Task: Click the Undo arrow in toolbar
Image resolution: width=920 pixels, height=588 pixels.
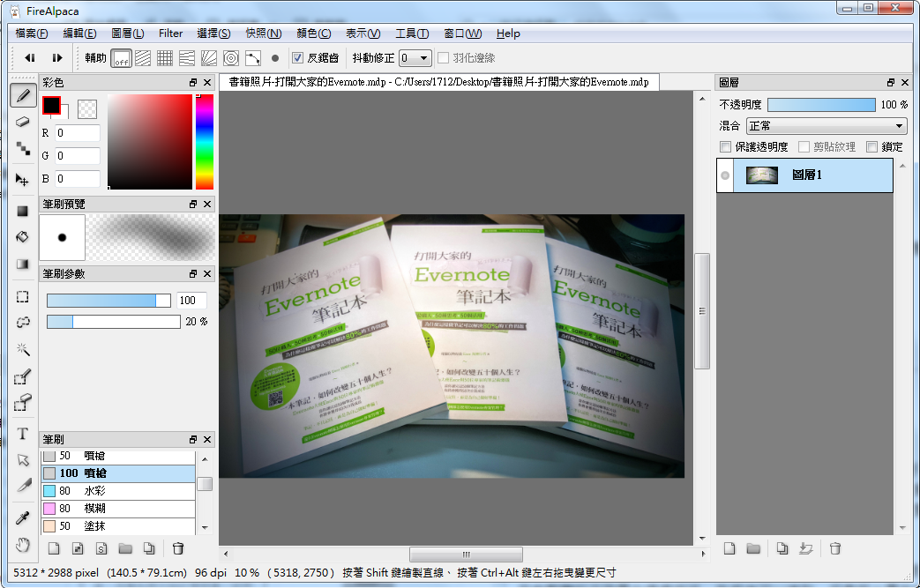Action: coord(30,58)
